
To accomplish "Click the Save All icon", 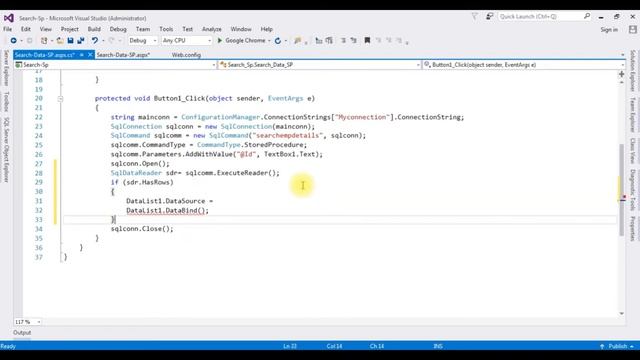I will tap(81, 40).
